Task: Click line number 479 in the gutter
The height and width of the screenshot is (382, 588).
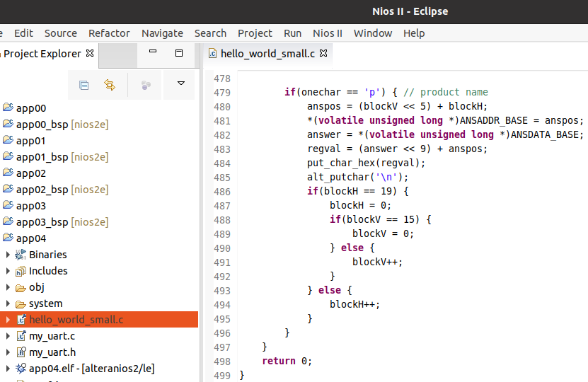Action: 222,93
